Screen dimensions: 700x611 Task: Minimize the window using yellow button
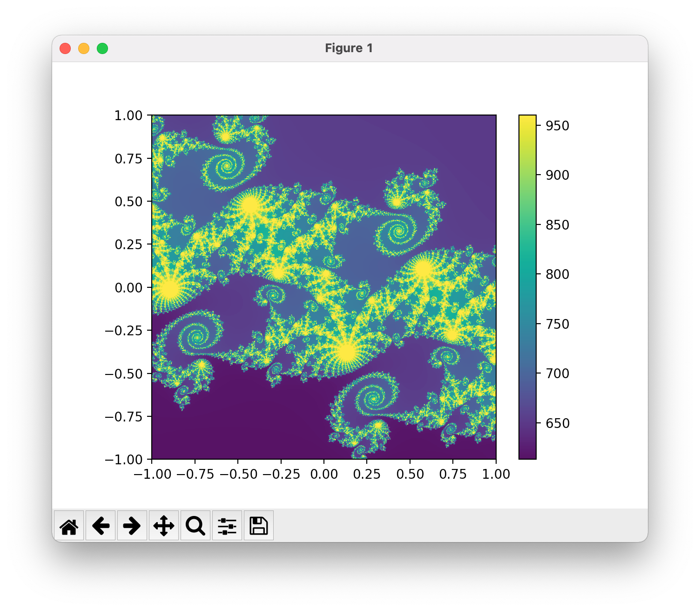[84, 48]
